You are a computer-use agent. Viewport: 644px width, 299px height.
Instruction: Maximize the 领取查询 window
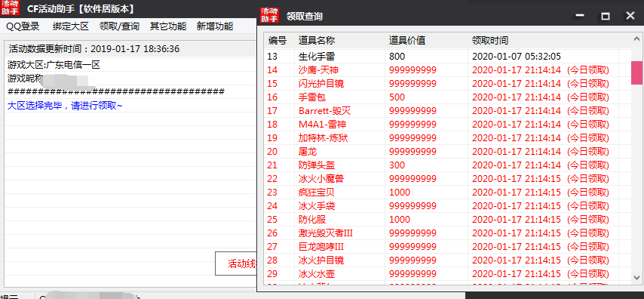[x=605, y=16]
